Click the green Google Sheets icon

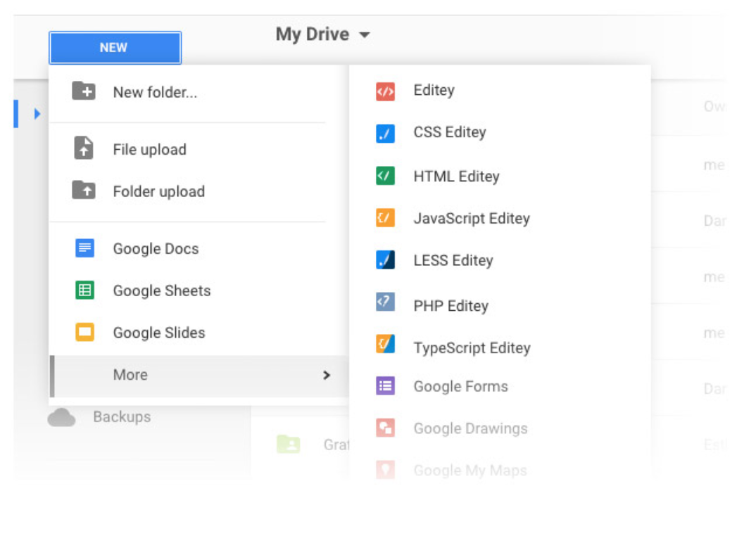tap(85, 290)
